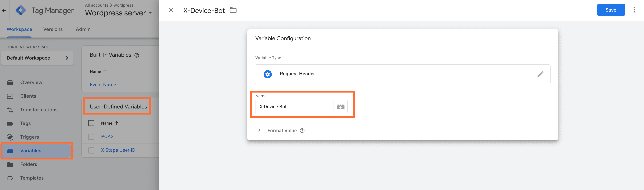Check the X-Stape-User-ID variable checkbox

(91, 150)
